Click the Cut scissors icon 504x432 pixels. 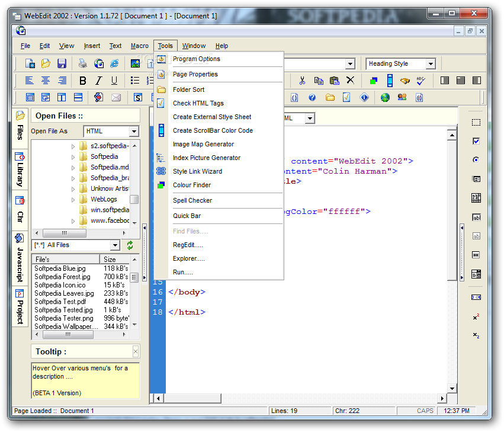point(302,81)
